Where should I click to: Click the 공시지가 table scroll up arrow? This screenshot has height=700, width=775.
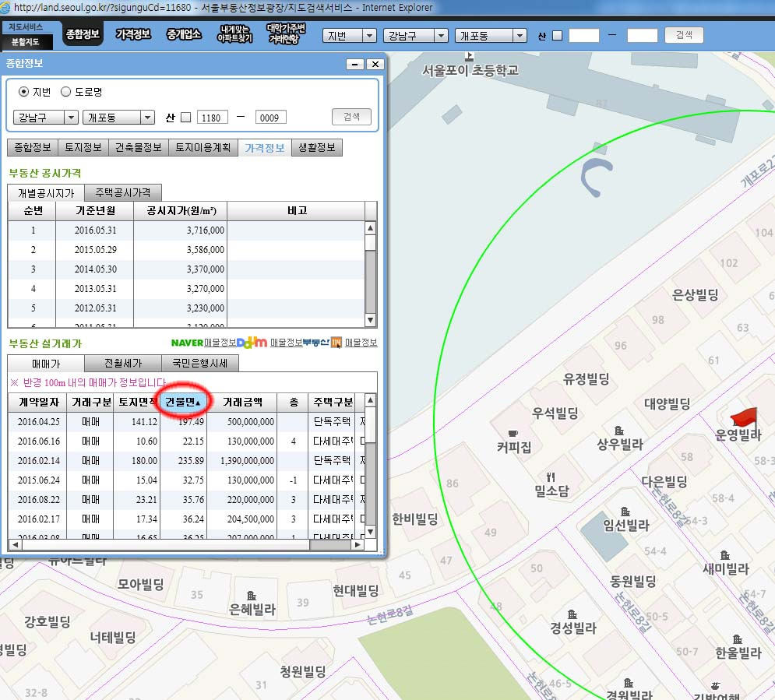tap(370, 227)
